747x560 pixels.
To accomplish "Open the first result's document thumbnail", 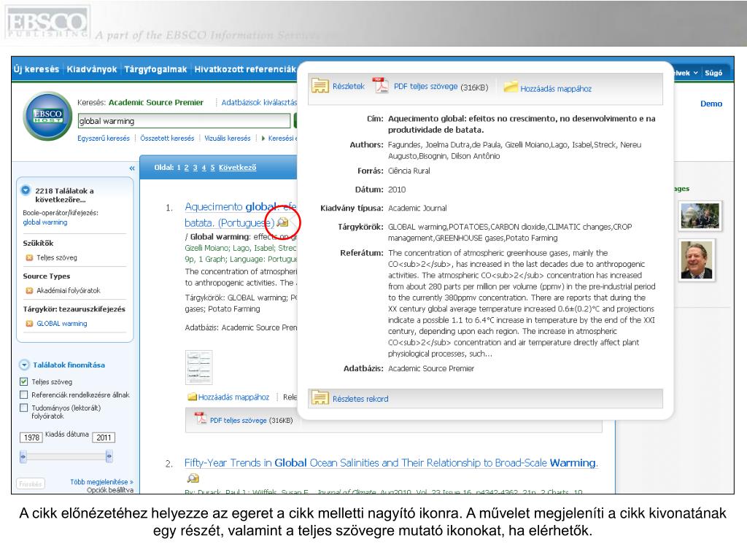I will coord(198,367).
